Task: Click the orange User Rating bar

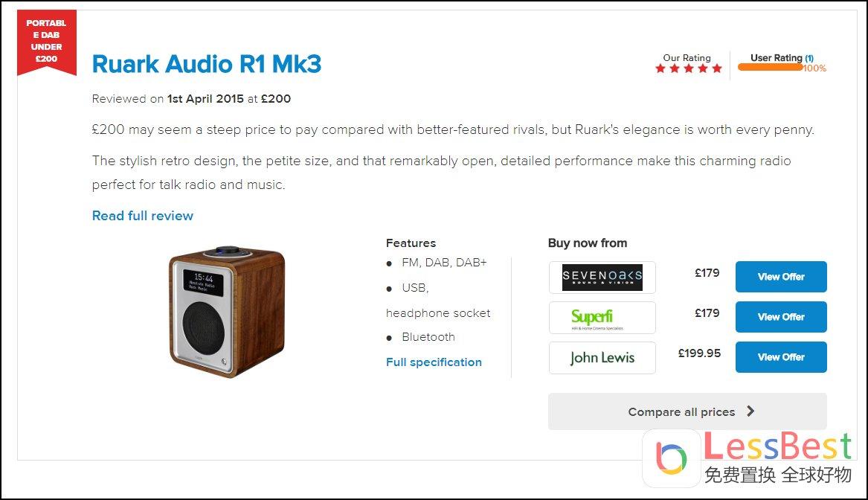Action: point(770,67)
